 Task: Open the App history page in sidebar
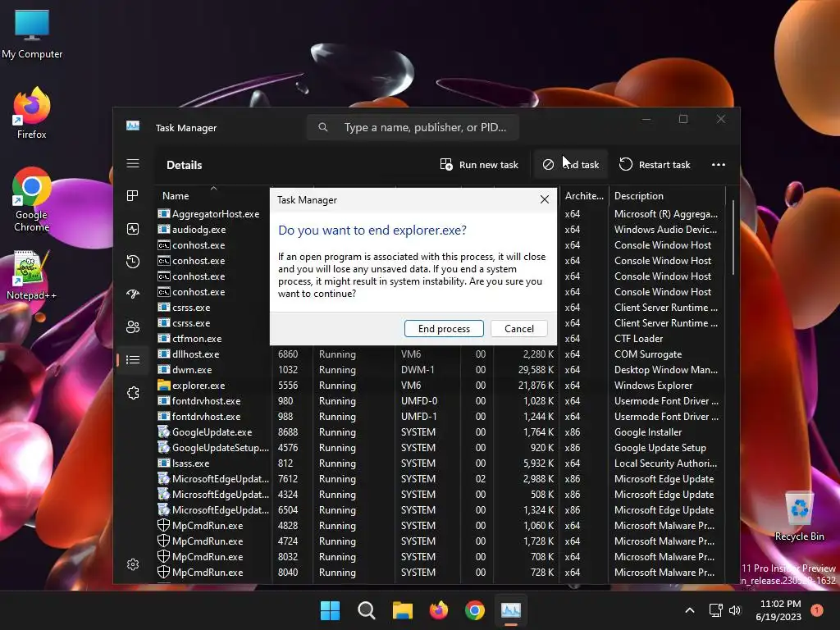click(133, 262)
